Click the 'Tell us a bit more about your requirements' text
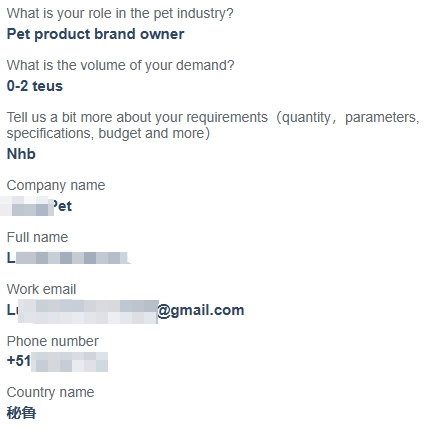The width and height of the screenshot is (430, 431). click(x=137, y=118)
